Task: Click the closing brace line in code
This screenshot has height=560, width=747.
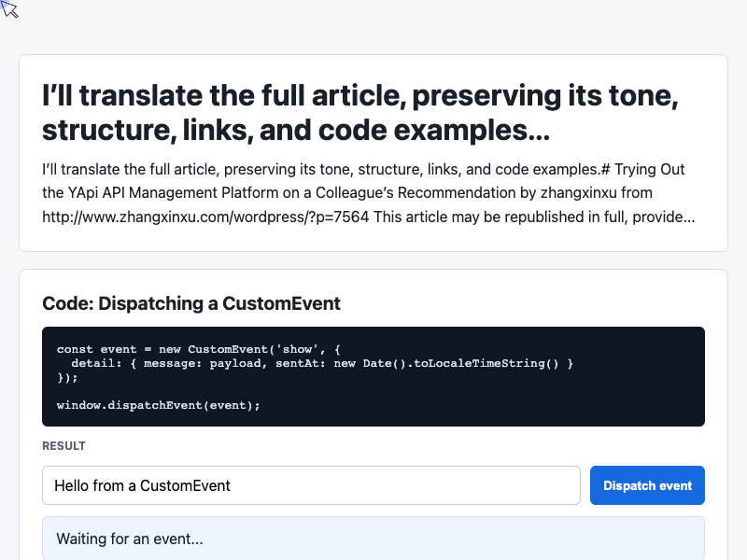Action: pyautogui.click(x=67, y=378)
